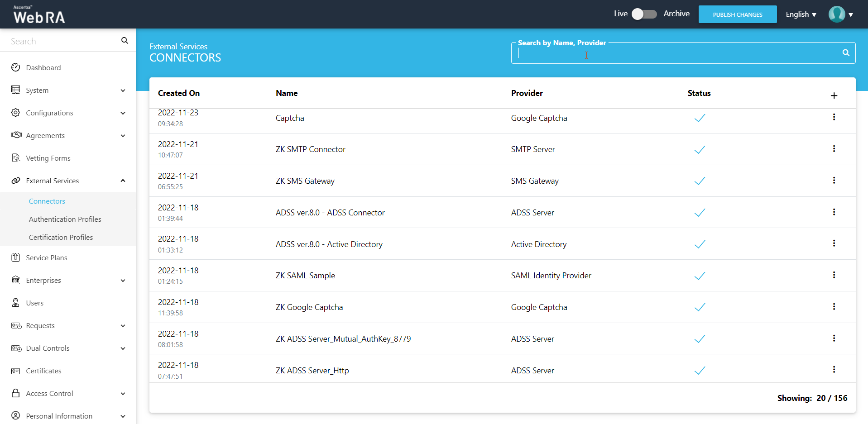Viewport: 868px width, 424px height.
Task: Open actions menu for ZK Google Captcha
Action: tap(834, 307)
